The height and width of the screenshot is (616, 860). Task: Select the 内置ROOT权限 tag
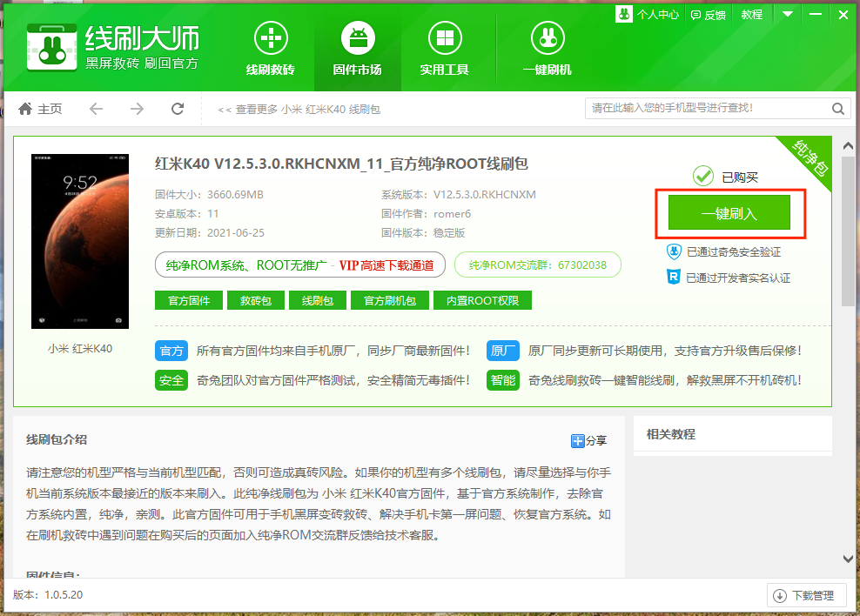pyautogui.click(x=482, y=300)
